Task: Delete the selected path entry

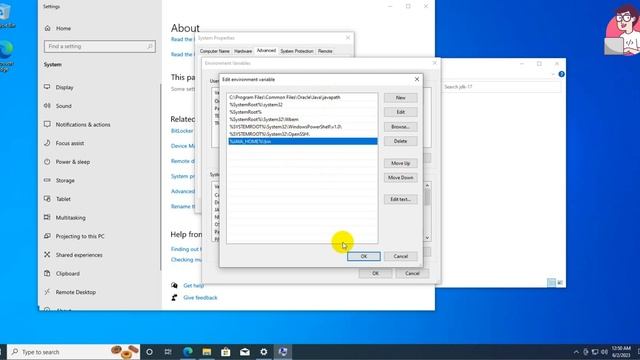Action: pos(400,141)
